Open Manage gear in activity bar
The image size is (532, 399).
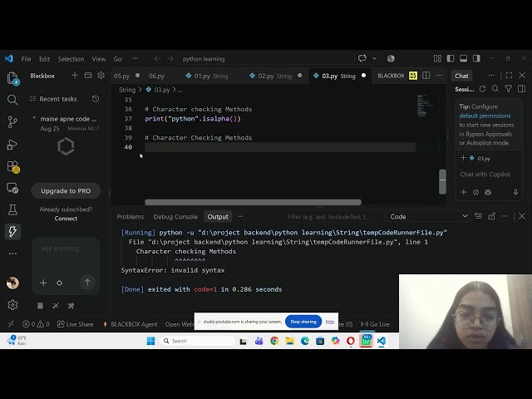[12, 305]
